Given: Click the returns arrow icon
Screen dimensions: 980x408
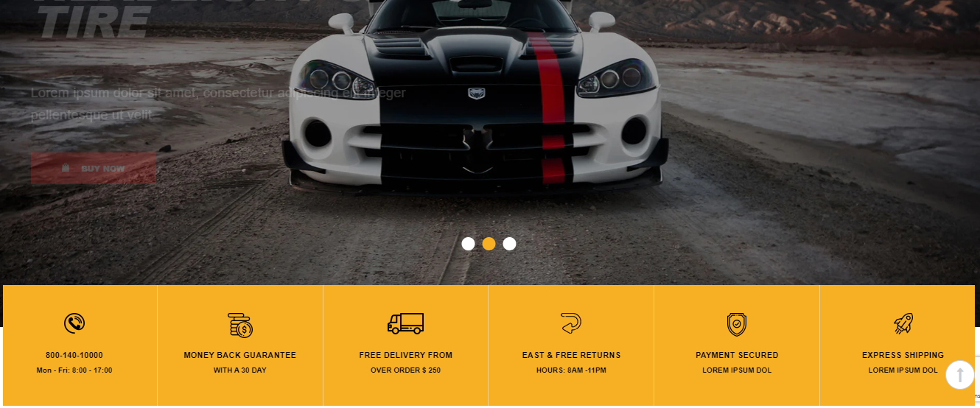Looking at the screenshot, I should coord(571,323).
